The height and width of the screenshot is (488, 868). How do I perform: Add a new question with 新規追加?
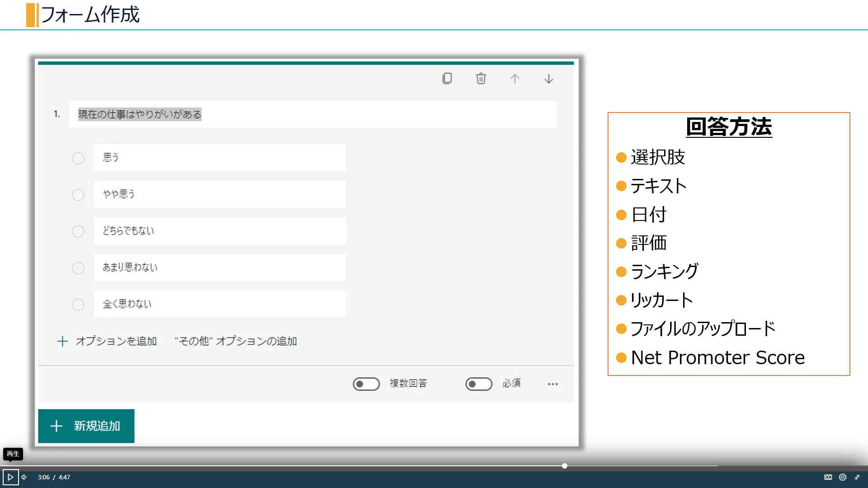(x=85, y=425)
